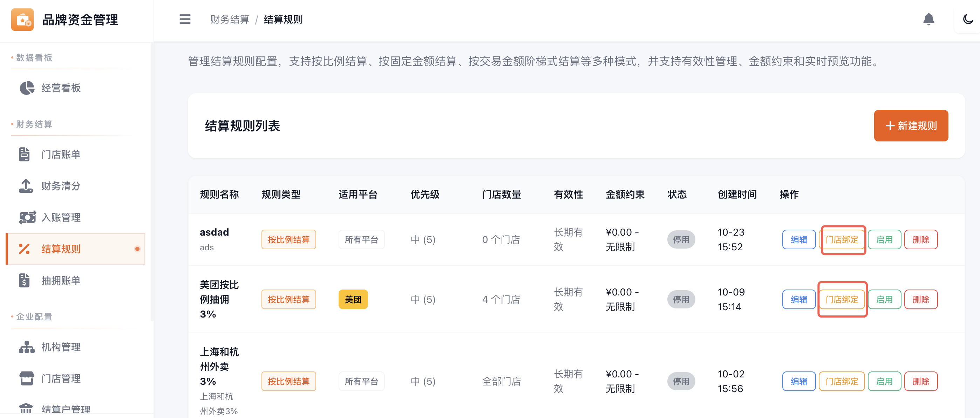
Task: Edit the asdad rule
Action: (x=798, y=240)
